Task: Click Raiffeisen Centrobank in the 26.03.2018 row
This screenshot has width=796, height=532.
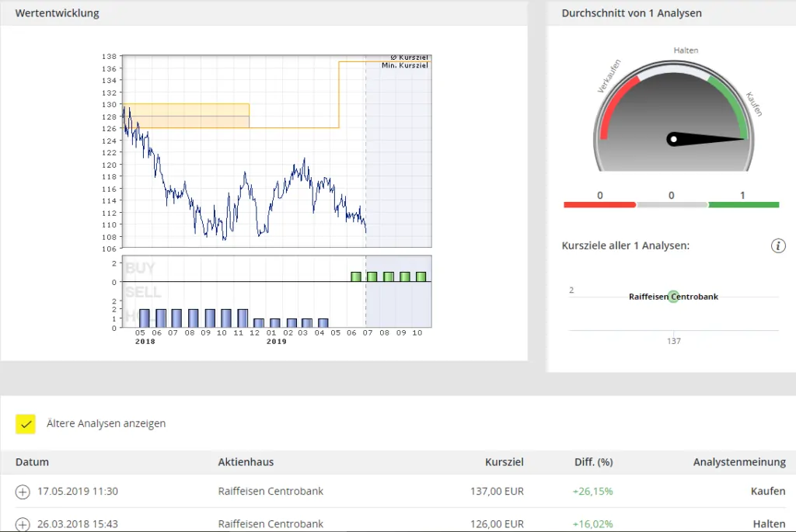Action: pyautogui.click(x=271, y=524)
